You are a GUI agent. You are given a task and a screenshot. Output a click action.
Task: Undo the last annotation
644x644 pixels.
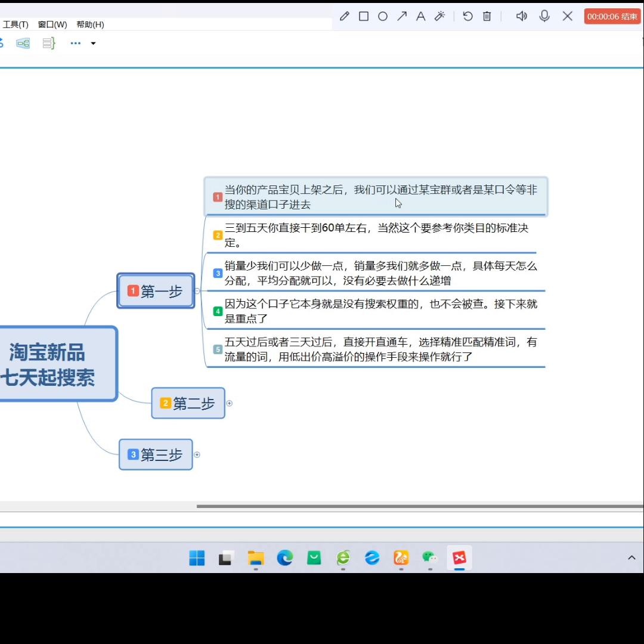point(468,17)
